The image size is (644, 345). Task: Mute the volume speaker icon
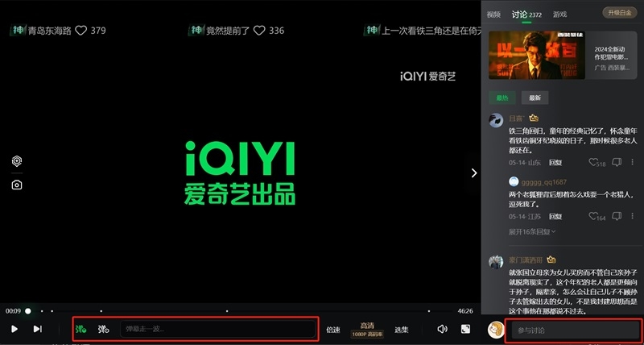(442, 329)
